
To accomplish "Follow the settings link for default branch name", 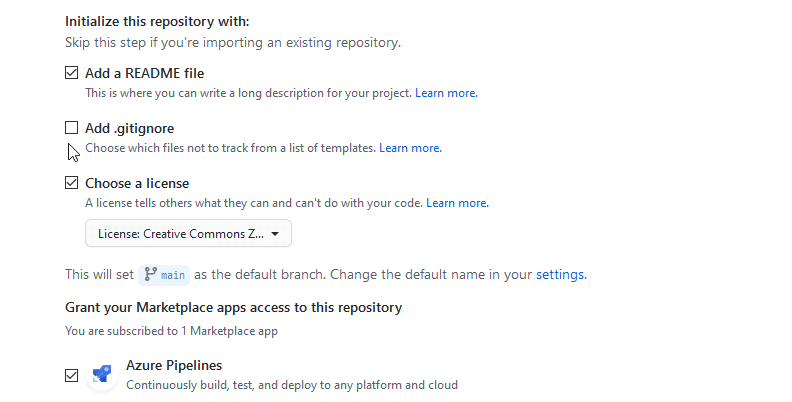I will (559, 274).
